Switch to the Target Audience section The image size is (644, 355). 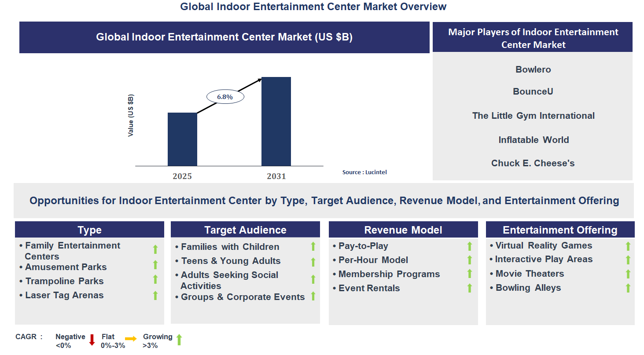[245, 230]
